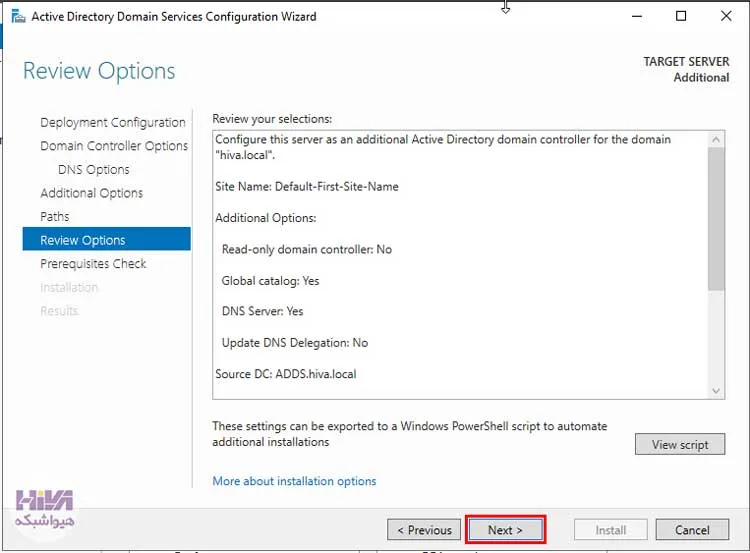This screenshot has width=750, height=553.
Task: Click TARGET SERVER Additional label
Action: pyautogui.click(x=686, y=69)
